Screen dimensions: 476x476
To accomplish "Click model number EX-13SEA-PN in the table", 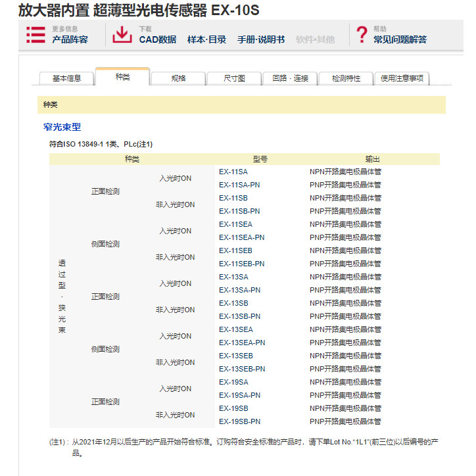I will (242, 343).
